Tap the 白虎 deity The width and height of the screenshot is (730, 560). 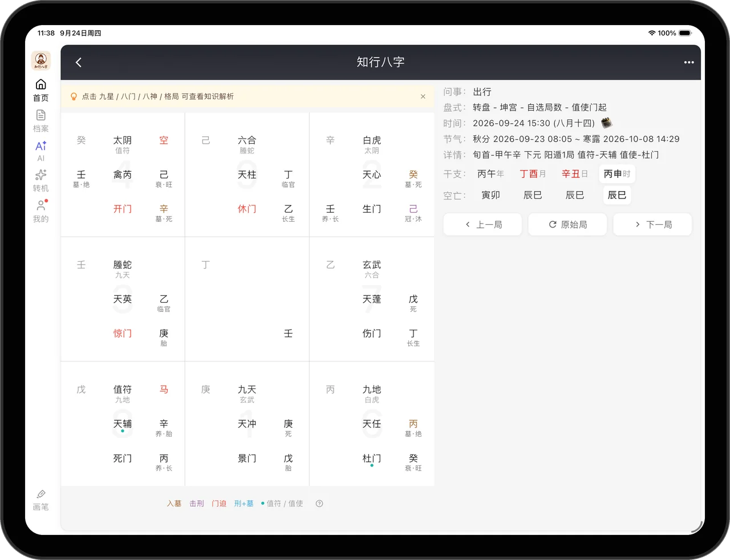pyautogui.click(x=372, y=140)
